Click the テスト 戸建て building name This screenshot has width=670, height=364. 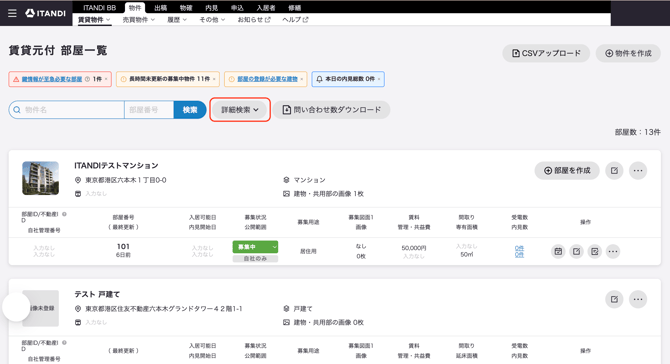click(x=97, y=294)
